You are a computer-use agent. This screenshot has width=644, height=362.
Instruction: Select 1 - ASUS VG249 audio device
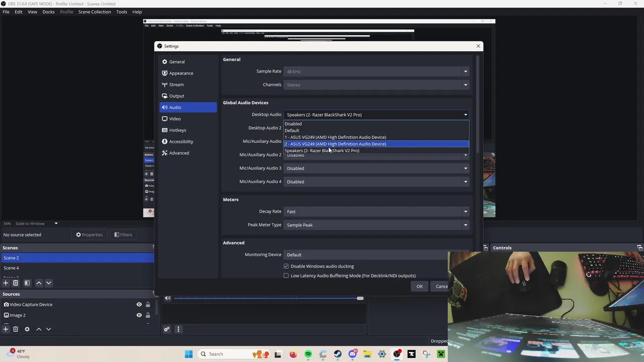376,137
